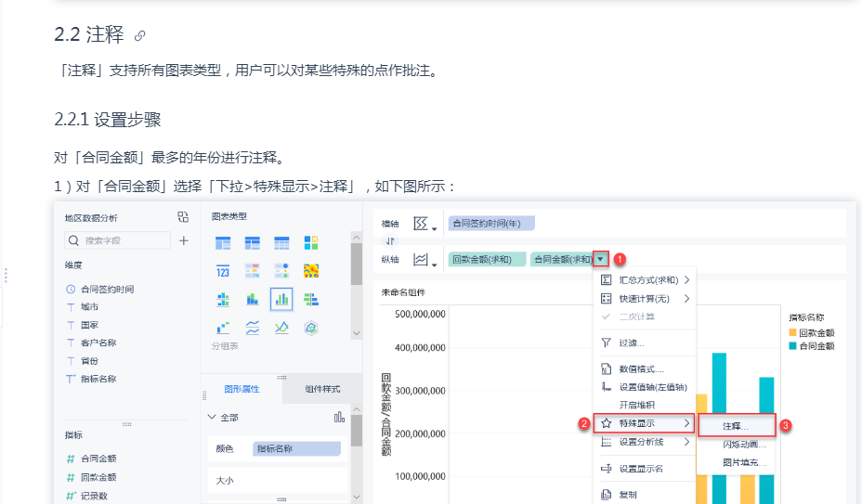
Task: Select the radar chart type icon
Action: click(x=311, y=329)
